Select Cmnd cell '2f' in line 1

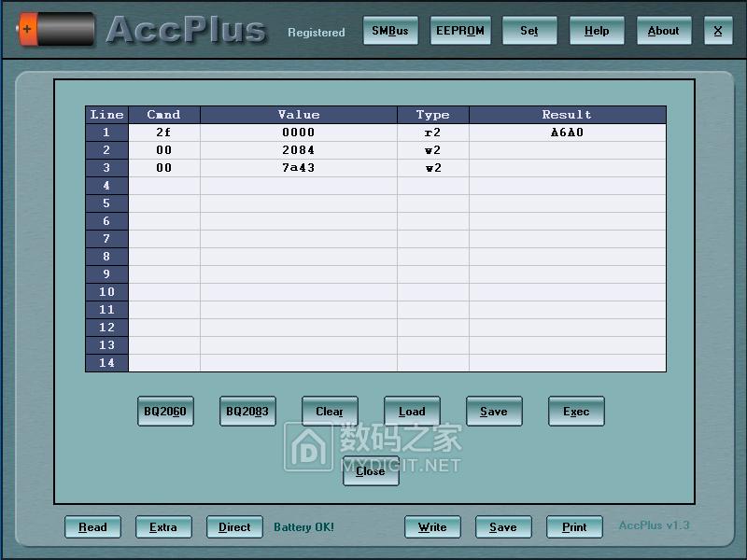(164, 133)
